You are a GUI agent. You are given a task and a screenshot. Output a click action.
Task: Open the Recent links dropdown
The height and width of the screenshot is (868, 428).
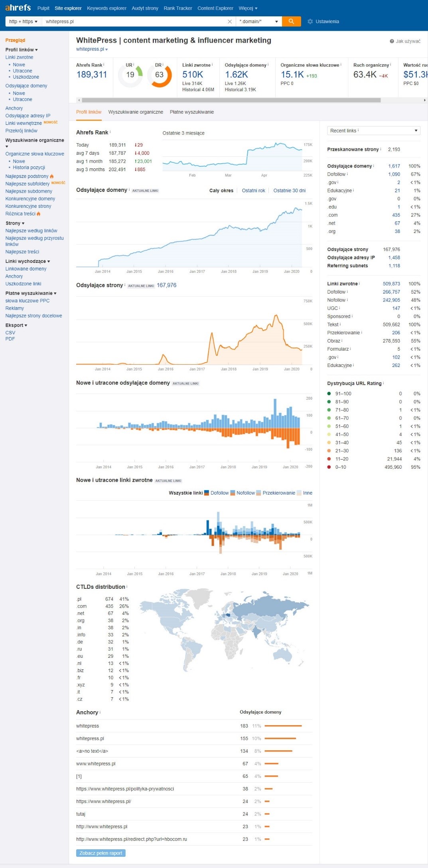coord(374,130)
